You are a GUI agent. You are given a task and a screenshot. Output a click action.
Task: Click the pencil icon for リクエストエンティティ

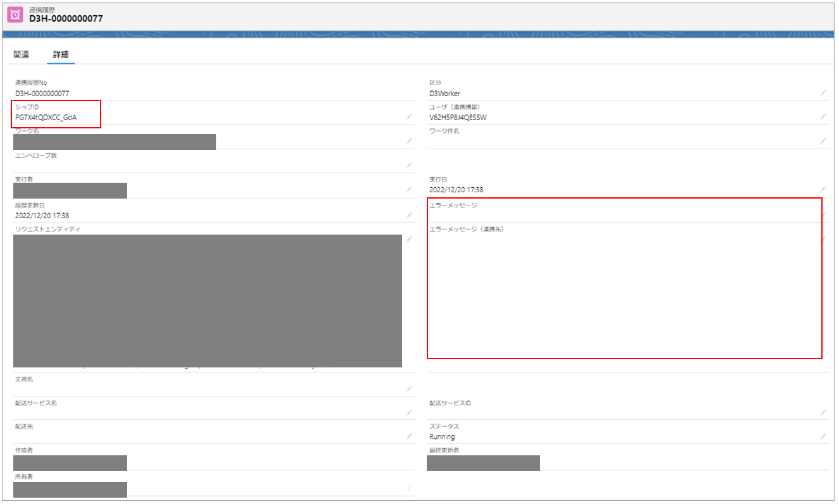pyautogui.click(x=409, y=239)
